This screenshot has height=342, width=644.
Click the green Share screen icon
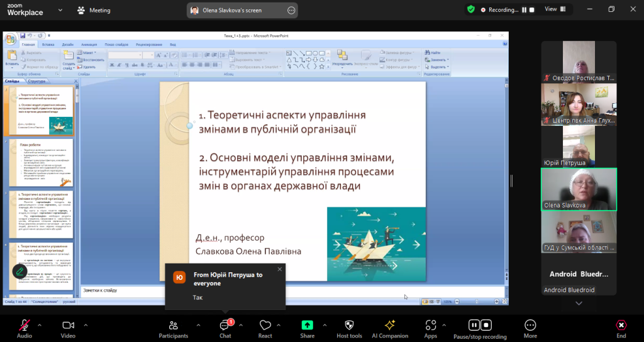point(307,325)
